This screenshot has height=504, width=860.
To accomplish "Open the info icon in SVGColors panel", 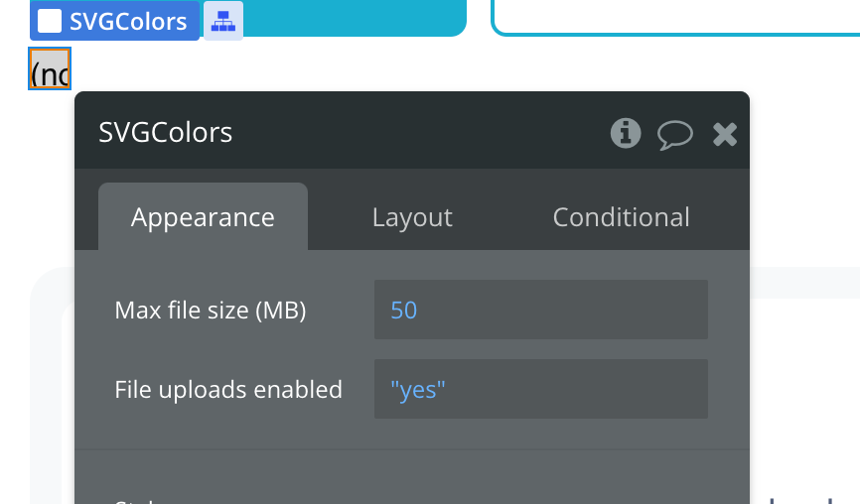I will point(626,133).
